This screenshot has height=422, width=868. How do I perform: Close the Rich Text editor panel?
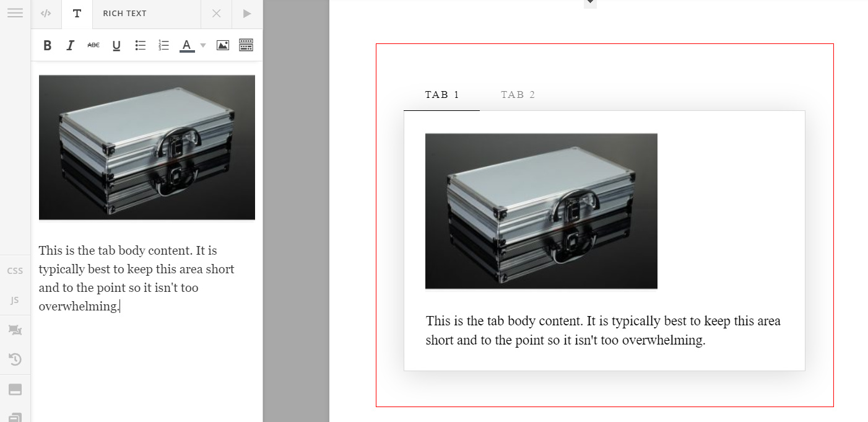216,14
